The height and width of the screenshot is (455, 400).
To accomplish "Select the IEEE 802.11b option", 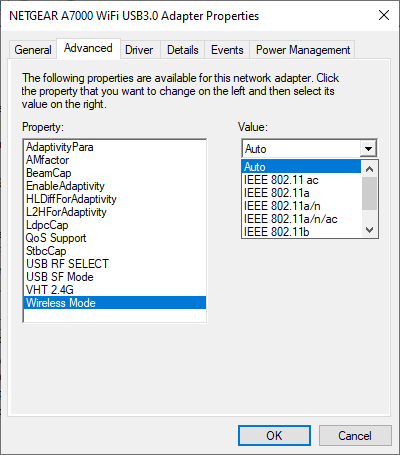I will point(301,232).
